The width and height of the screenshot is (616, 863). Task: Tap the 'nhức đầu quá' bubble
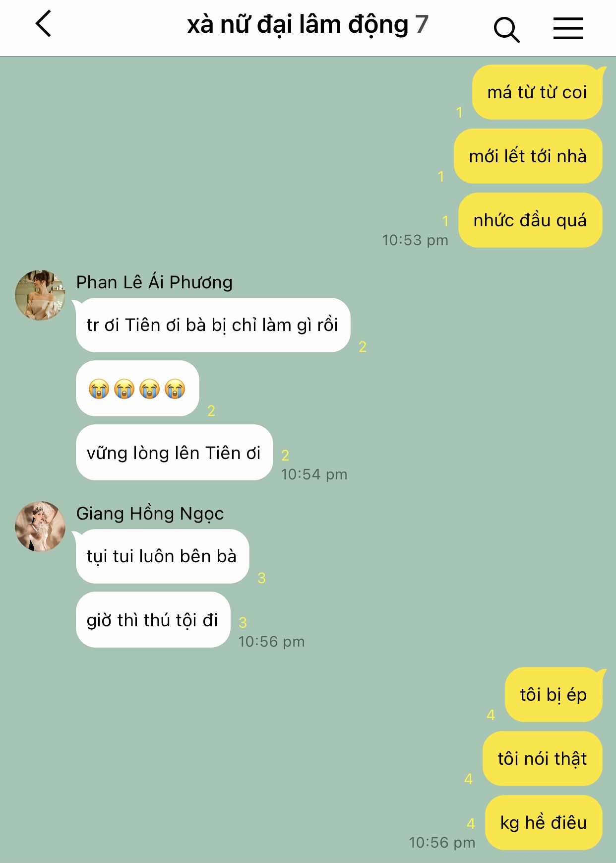[x=530, y=220]
